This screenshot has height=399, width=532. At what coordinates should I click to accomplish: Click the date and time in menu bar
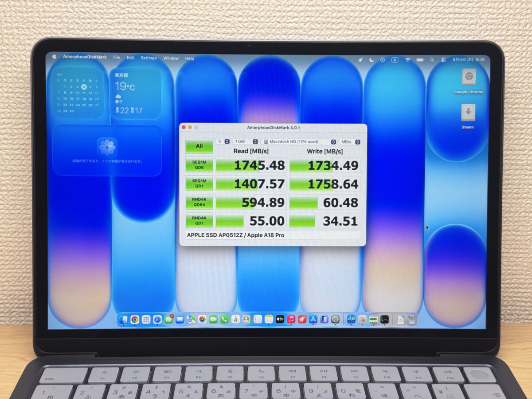(468, 59)
